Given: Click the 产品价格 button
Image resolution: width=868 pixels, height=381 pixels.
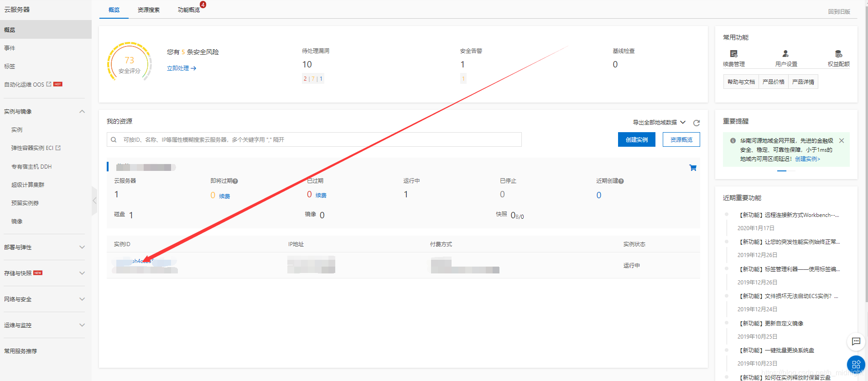Looking at the screenshot, I should (774, 82).
